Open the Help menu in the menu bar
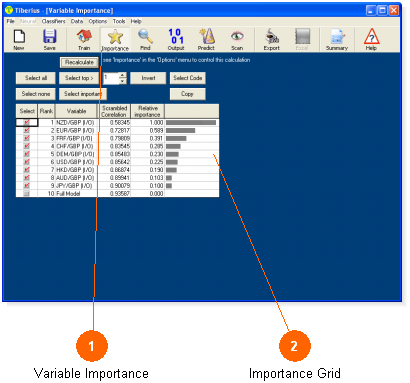The image size is (410, 383). [136, 21]
